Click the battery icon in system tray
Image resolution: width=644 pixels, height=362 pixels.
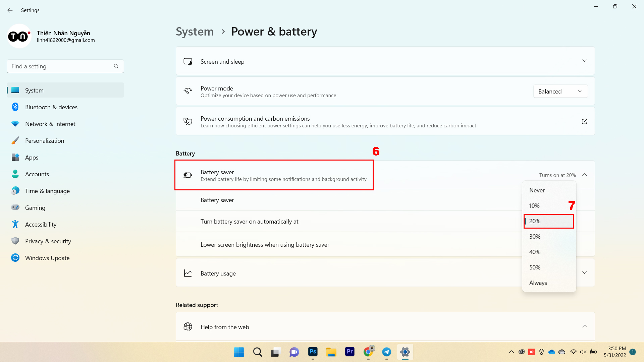[x=594, y=352]
